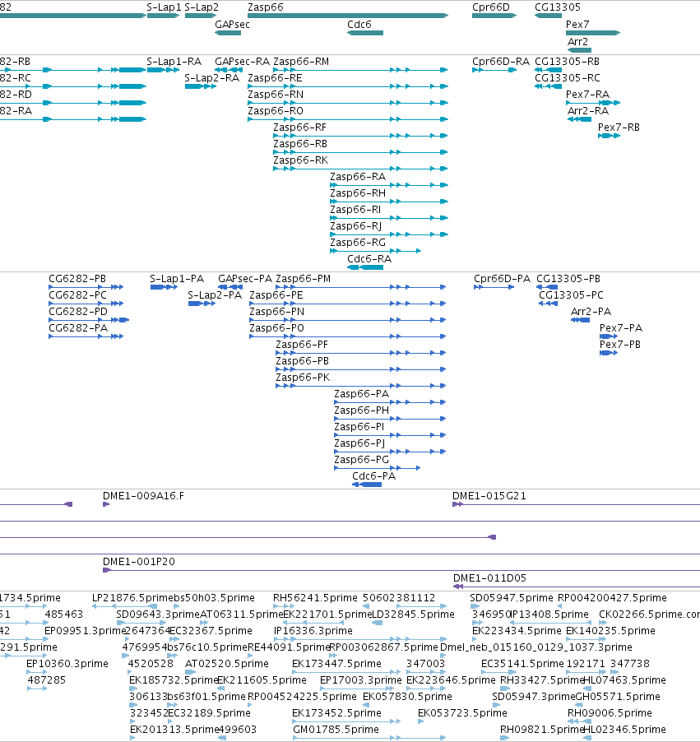Select transcript CG13305-RB
Viewport: 700px width, 742px height.
tap(548, 70)
